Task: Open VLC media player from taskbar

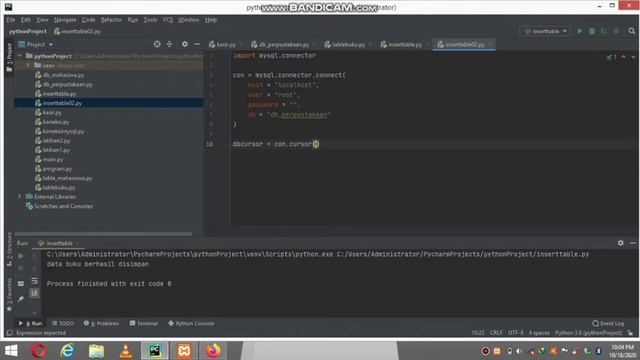Action: (126, 351)
